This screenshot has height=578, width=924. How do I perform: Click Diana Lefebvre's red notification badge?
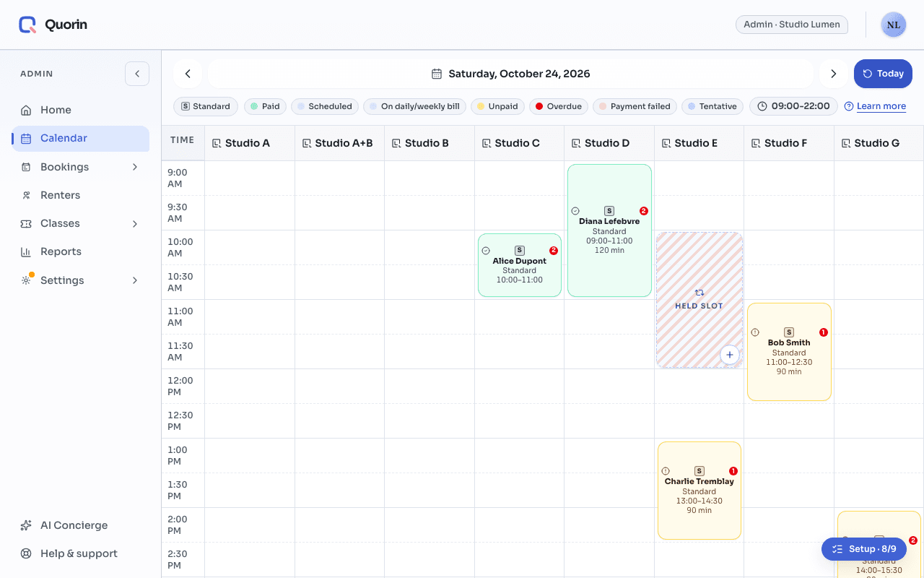[644, 211]
